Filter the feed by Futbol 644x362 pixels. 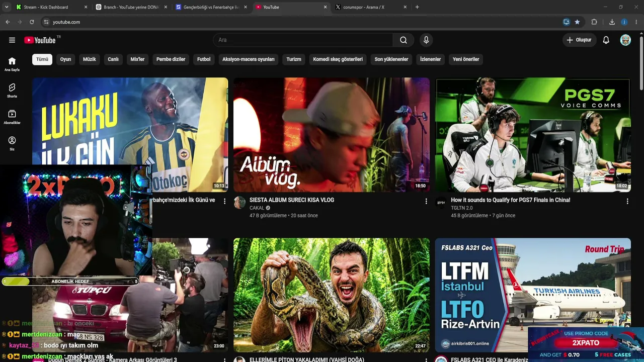[204, 59]
